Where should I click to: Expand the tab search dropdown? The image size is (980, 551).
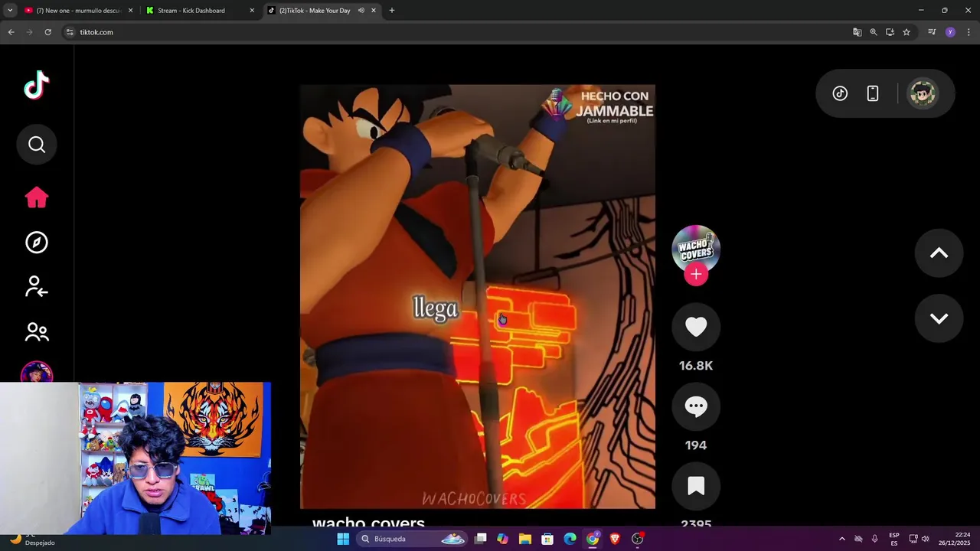10,11
